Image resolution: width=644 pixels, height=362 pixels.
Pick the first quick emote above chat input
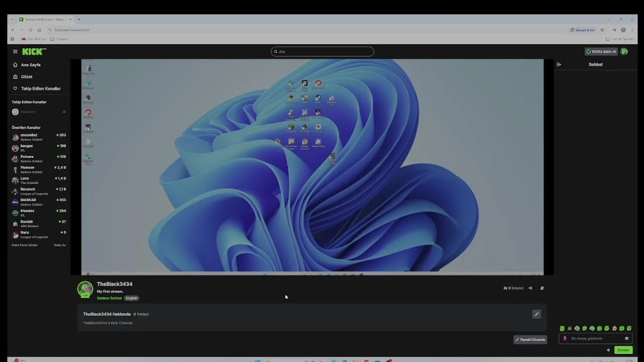pos(562,328)
